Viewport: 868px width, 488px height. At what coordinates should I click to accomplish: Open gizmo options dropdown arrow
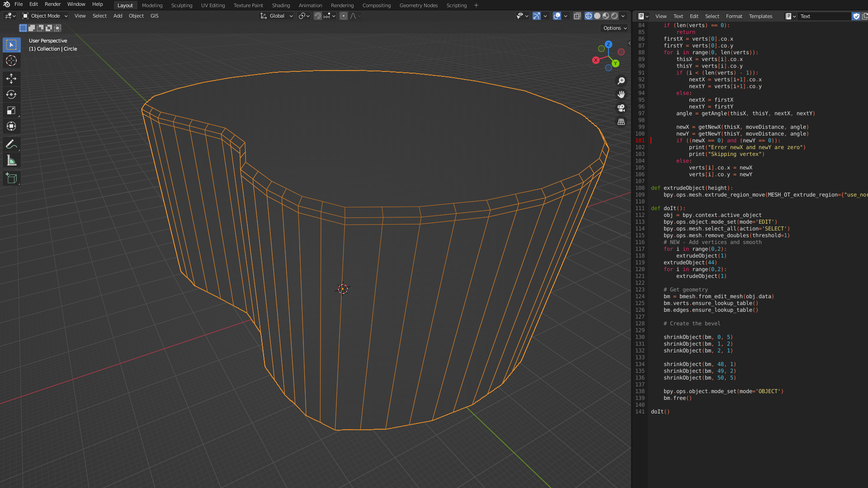(545, 16)
